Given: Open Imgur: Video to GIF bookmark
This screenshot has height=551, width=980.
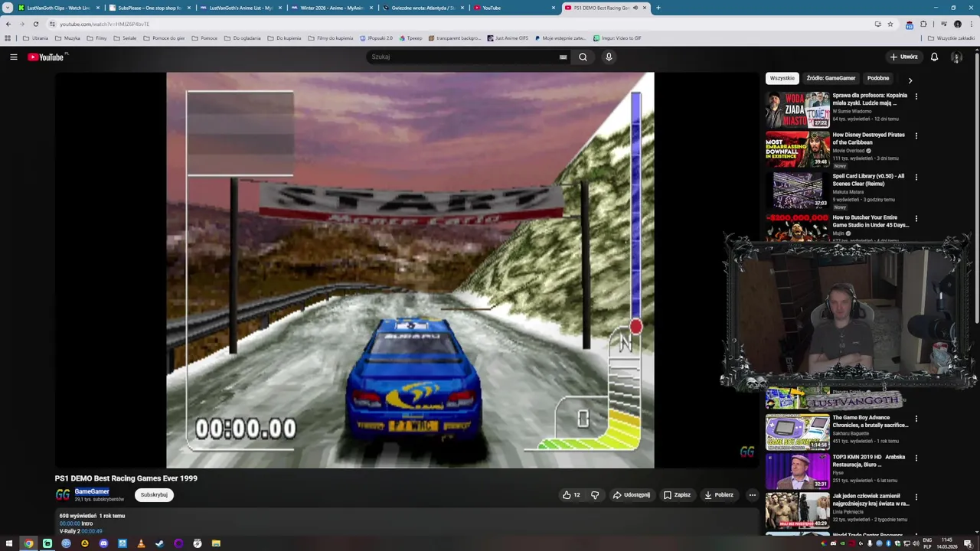Looking at the screenshot, I should tap(617, 37).
